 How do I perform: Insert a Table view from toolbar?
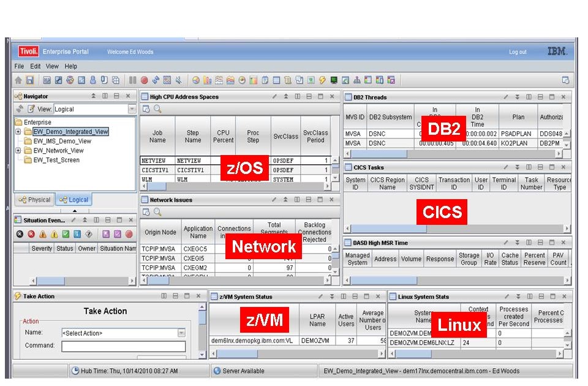[x=276, y=80]
